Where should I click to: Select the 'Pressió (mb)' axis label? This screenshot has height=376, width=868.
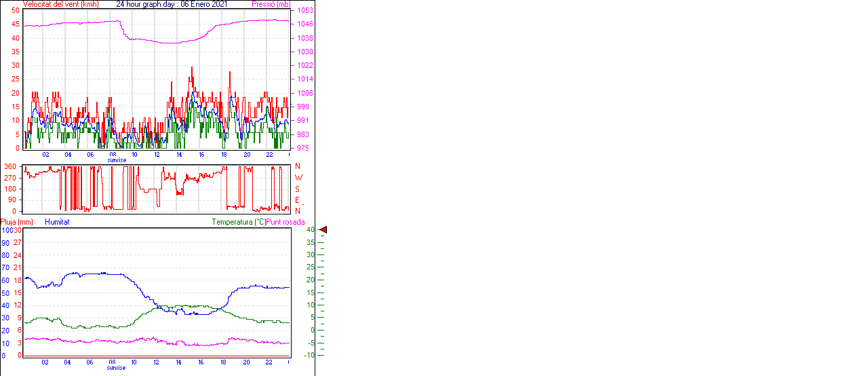click(271, 4)
